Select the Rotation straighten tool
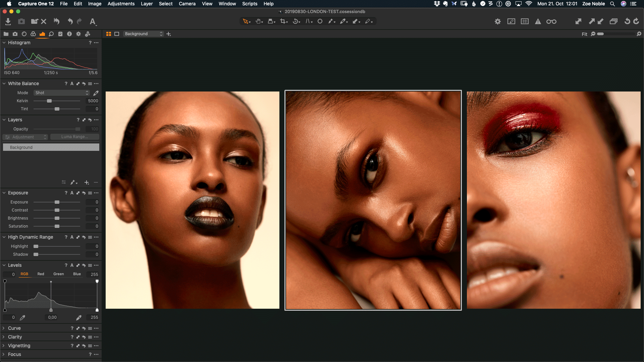Image resolution: width=644 pixels, height=362 pixels. pos(296,21)
